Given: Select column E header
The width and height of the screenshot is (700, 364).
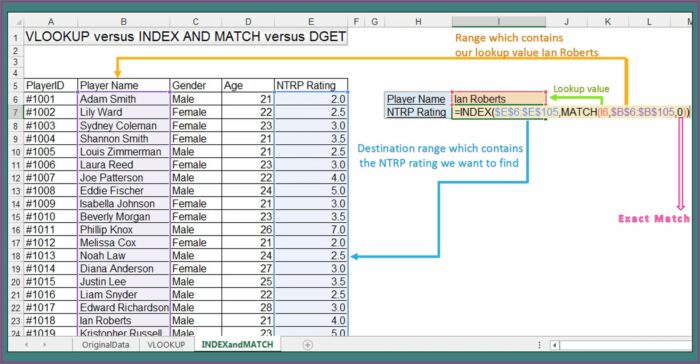Looking at the screenshot, I should (x=311, y=21).
